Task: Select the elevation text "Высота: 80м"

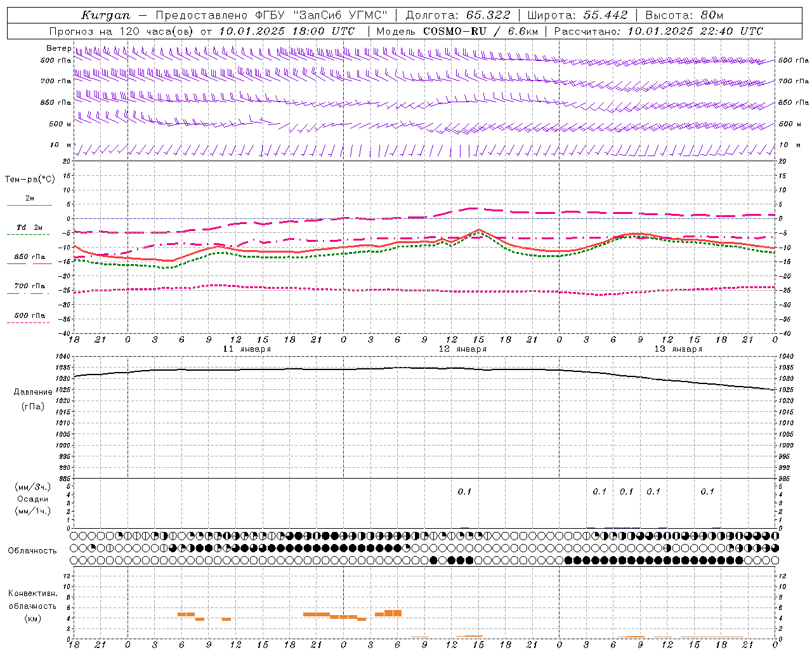Action: tap(684, 15)
